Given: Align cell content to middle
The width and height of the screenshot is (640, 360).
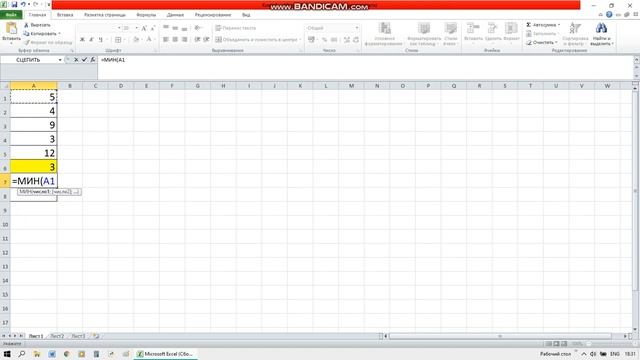Looking at the screenshot, I should (x=175, y=28).
